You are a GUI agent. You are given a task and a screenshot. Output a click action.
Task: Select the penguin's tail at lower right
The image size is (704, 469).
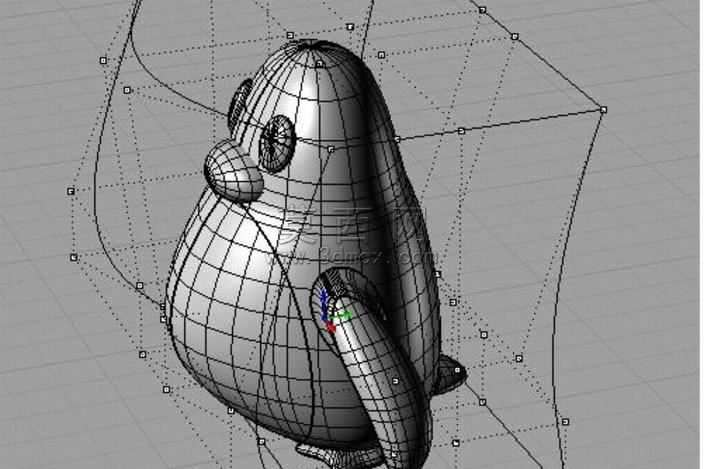[451, 373]
